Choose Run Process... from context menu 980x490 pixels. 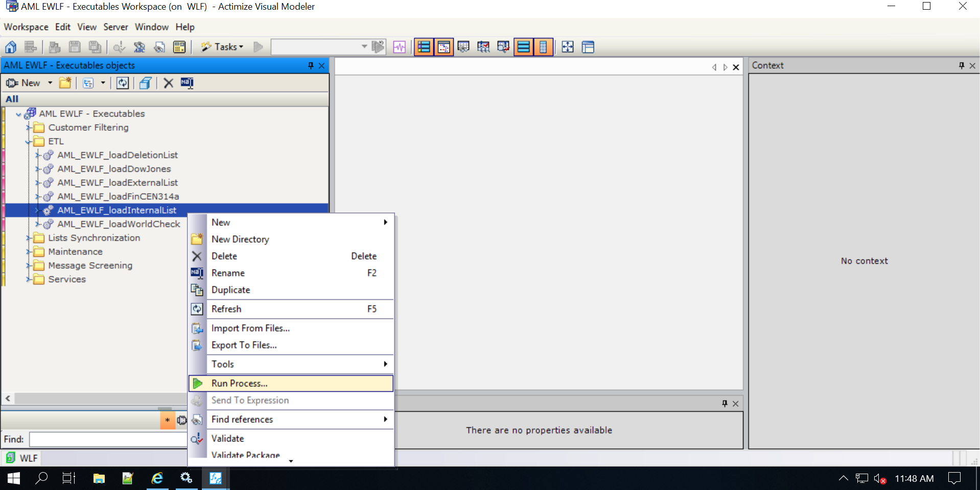pos(291,383)
